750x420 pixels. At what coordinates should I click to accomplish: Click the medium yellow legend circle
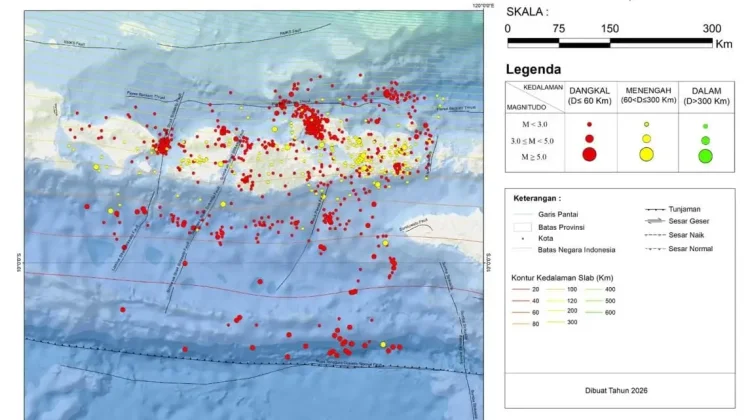(646, 139)
